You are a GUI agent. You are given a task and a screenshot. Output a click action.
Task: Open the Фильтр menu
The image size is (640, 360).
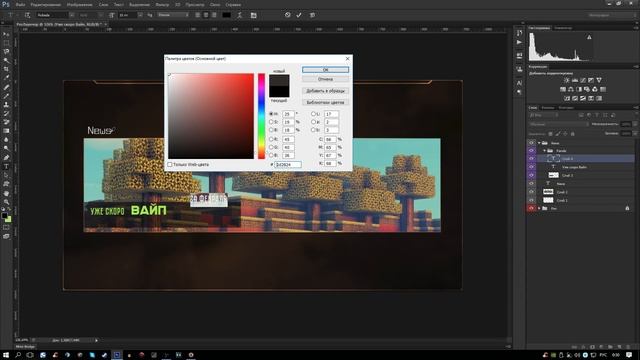(x=162, y=4)
